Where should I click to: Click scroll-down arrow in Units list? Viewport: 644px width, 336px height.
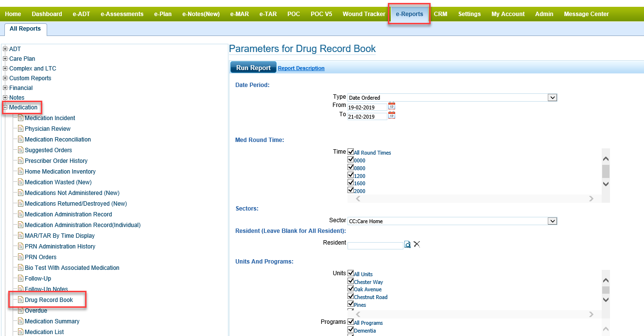pyautogui.click(x=606, y=300)
